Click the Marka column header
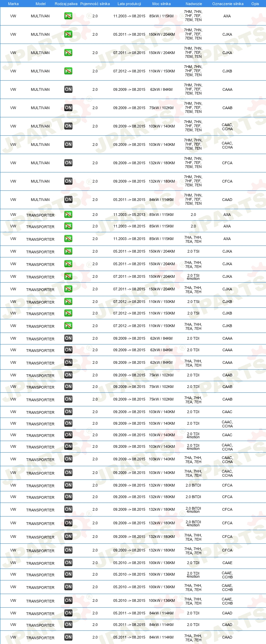Image resolution: width=266 pixels, height=644 pixels. tap(13, 4)
